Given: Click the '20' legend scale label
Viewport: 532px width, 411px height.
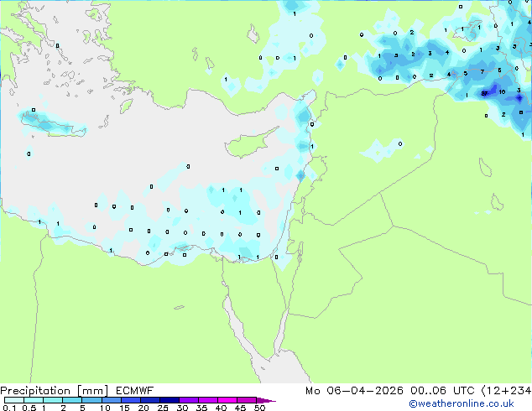Looking at the screenshot, I should pyautogui.click(x=143, y=408).
